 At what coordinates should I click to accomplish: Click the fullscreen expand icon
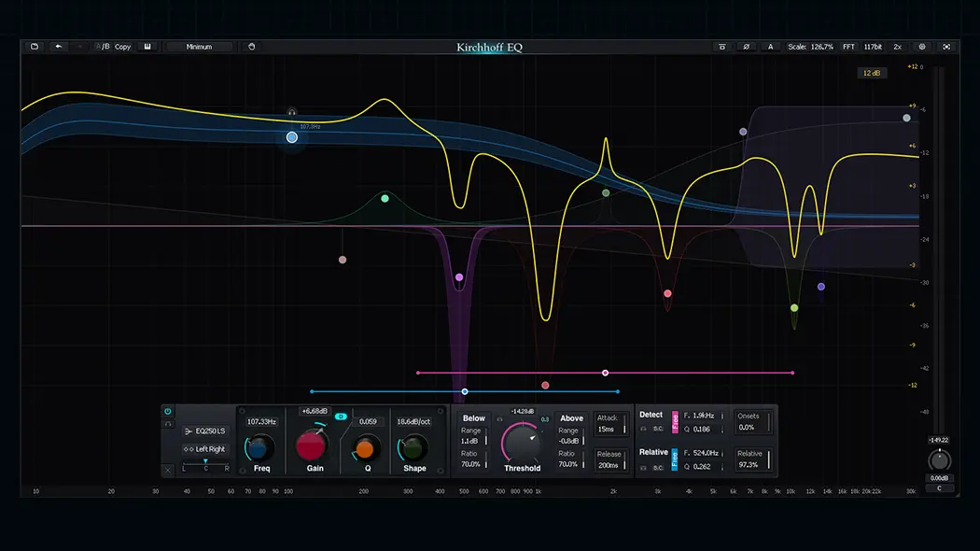[946, 47]
